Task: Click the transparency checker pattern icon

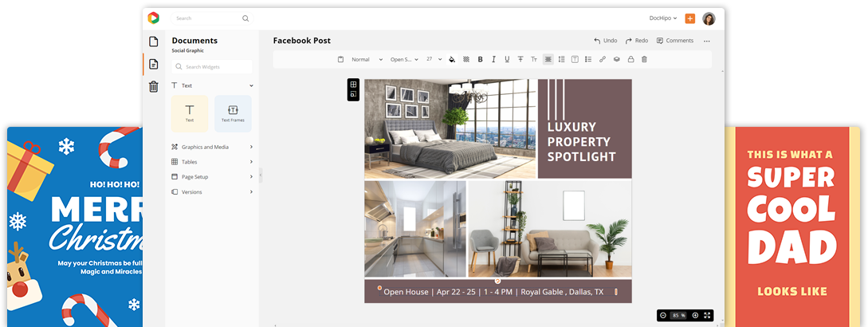Action: tap(466, 59)
